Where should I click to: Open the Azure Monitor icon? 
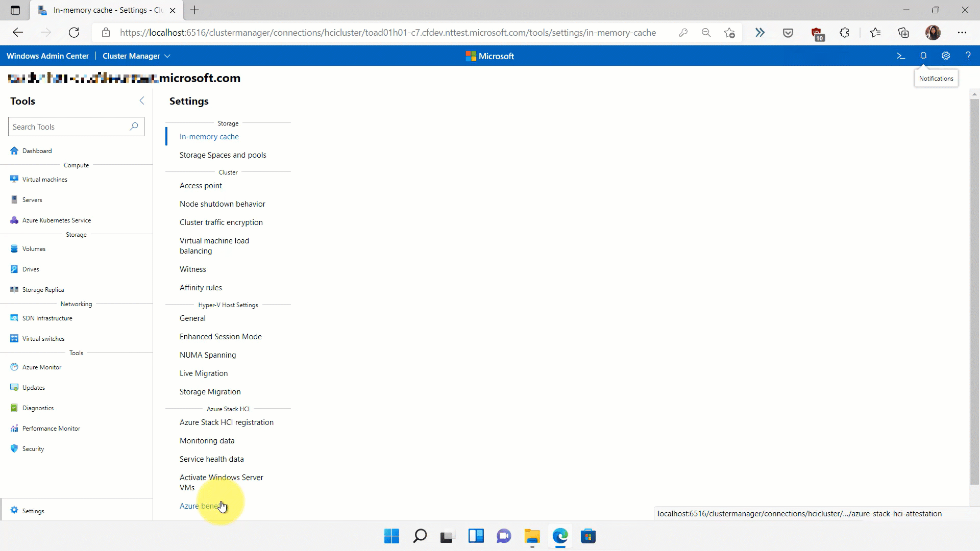click(14, 367)
